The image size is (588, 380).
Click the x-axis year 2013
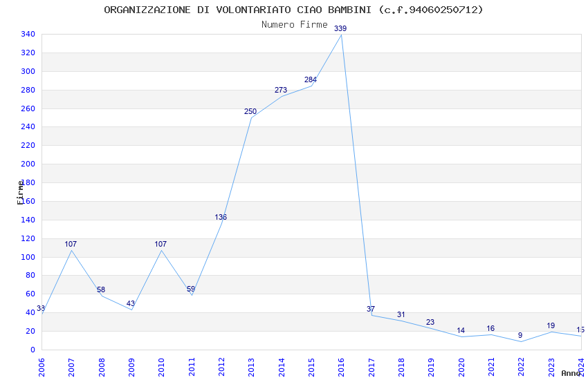point(251,368)
